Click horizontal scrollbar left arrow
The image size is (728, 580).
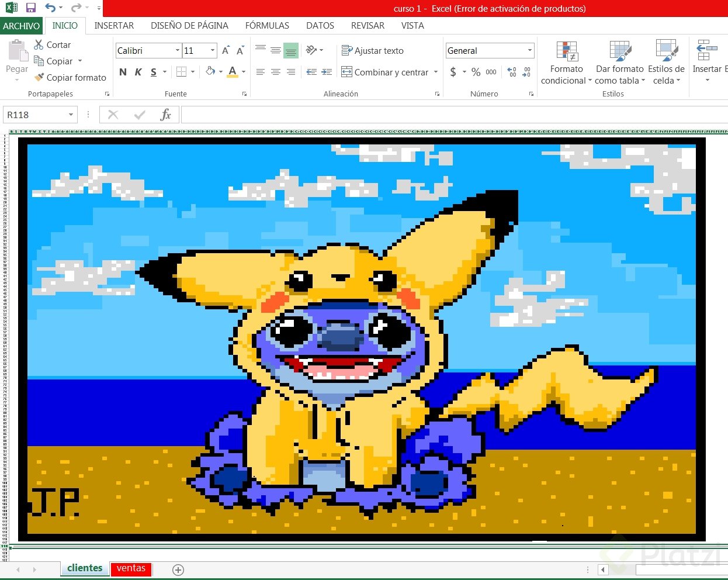(x=603, y=569)
